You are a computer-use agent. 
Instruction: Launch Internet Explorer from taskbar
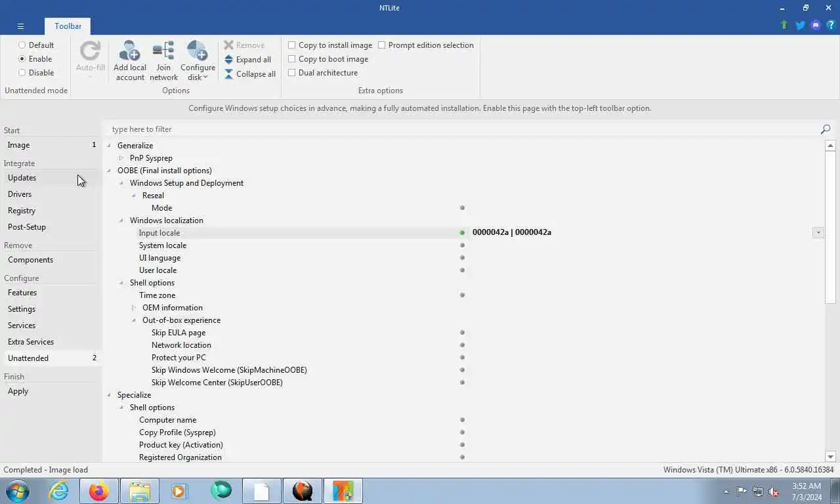coord(59,491)
